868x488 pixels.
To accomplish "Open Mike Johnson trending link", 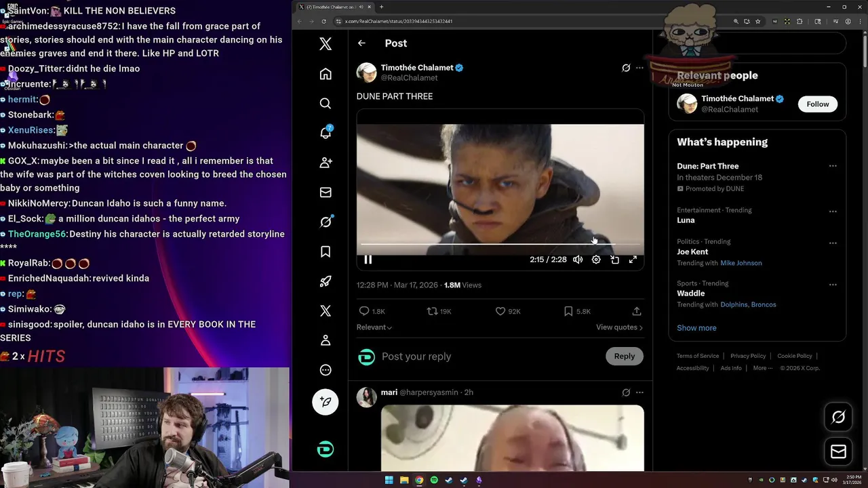I will [x=741, y=263].
